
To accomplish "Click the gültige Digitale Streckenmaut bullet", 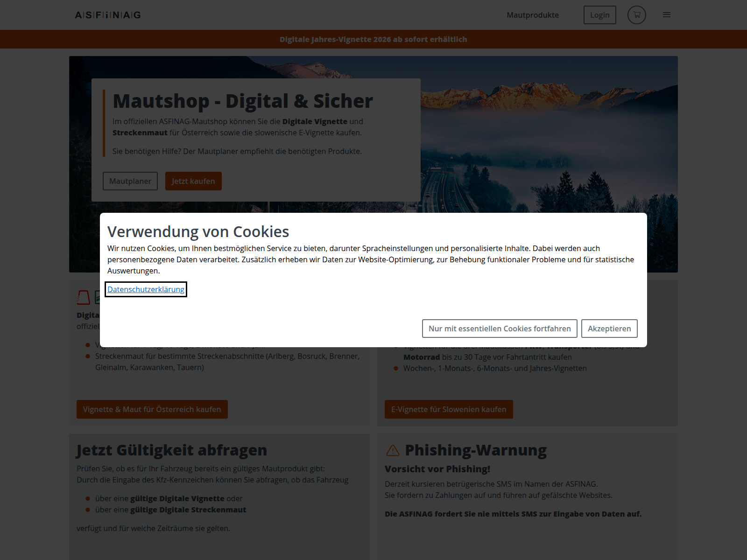I will click(x=170, y=510).
